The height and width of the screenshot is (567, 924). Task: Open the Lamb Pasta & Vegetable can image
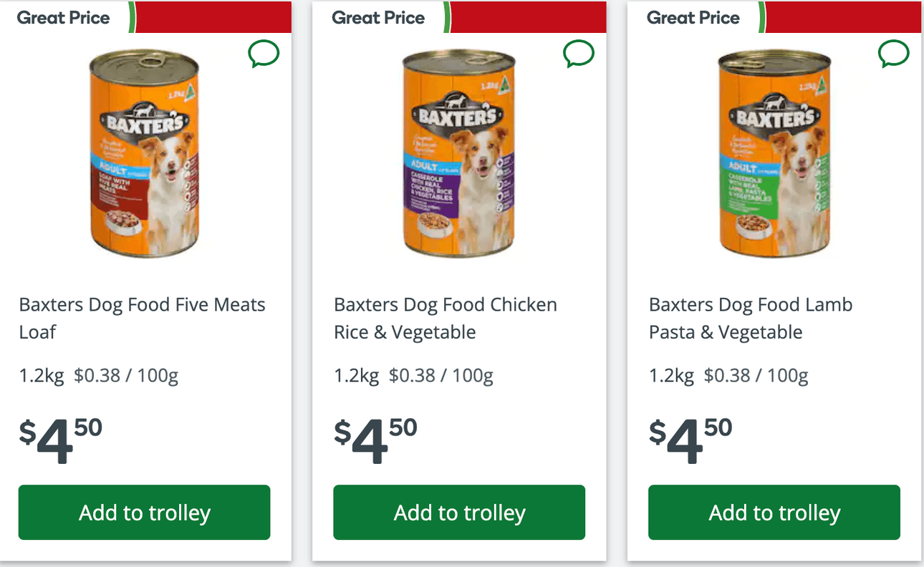pos(774,154)
